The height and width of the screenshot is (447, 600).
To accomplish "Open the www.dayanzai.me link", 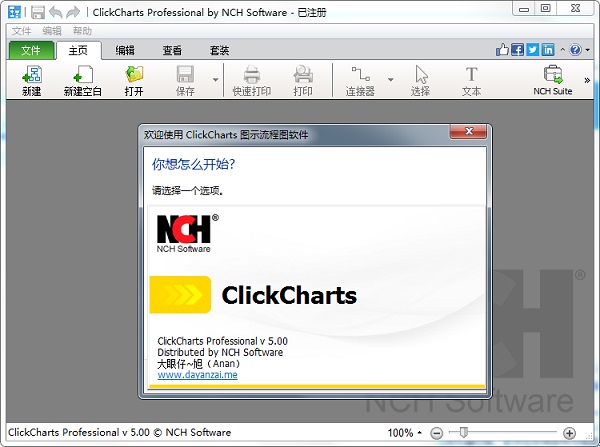I will (x=197, y=375).
